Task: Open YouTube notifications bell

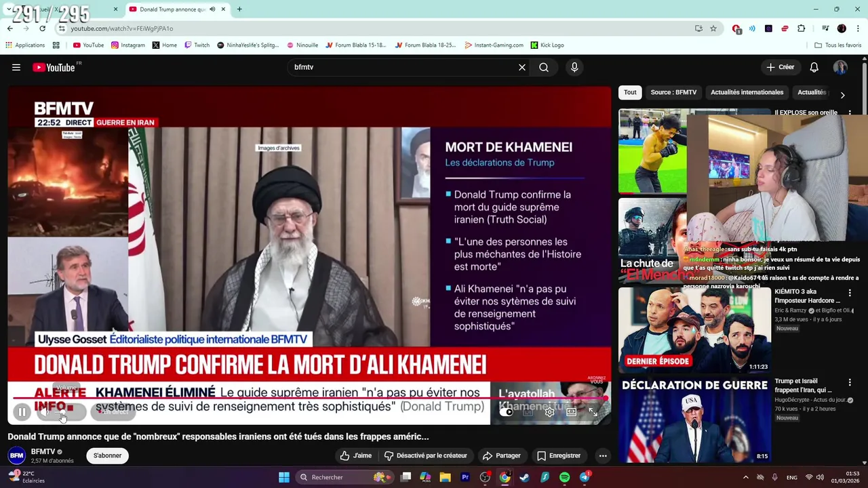Action: (x=814, y=67)
